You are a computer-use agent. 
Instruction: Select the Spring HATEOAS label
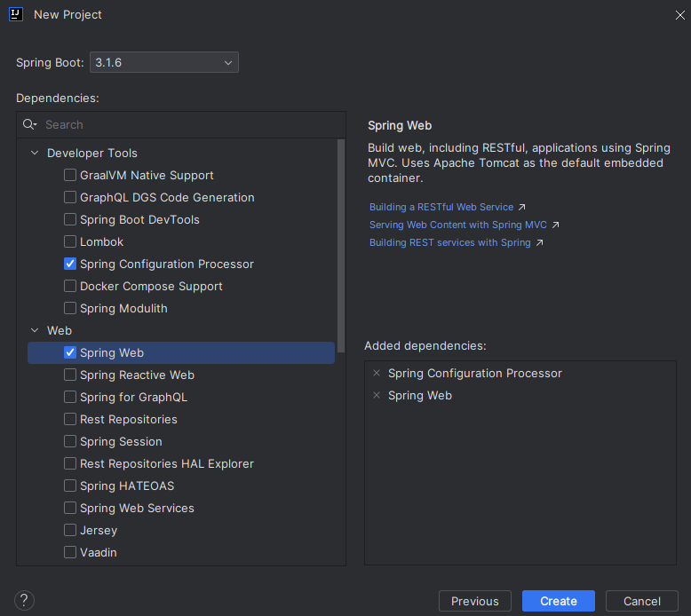coord(127,486)
